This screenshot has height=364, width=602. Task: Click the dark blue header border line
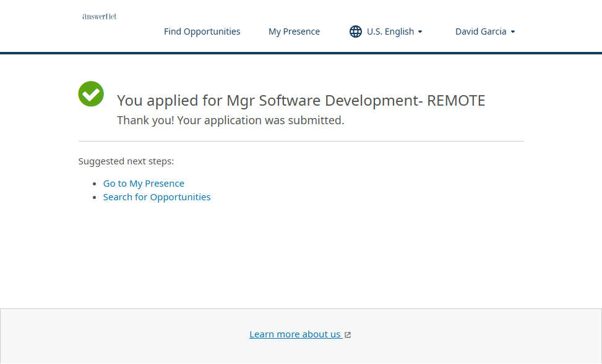[301, 53]
